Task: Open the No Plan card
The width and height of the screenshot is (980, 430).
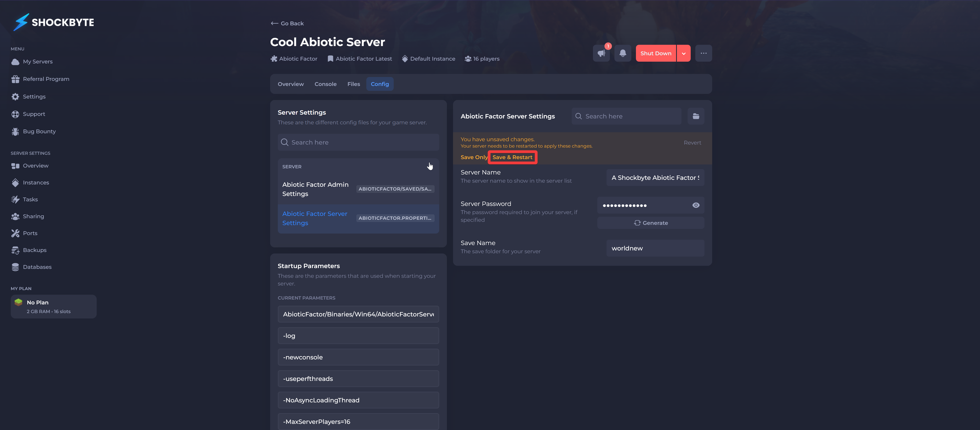Action: (54, 307)
